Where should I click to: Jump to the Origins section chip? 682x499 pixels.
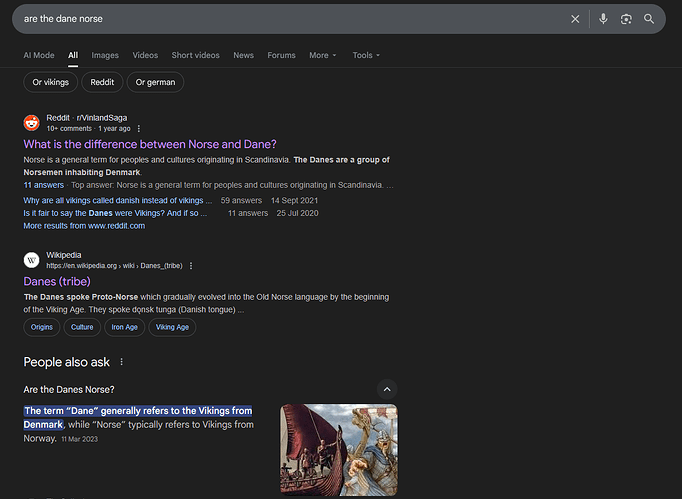click(x=42, y=327)
